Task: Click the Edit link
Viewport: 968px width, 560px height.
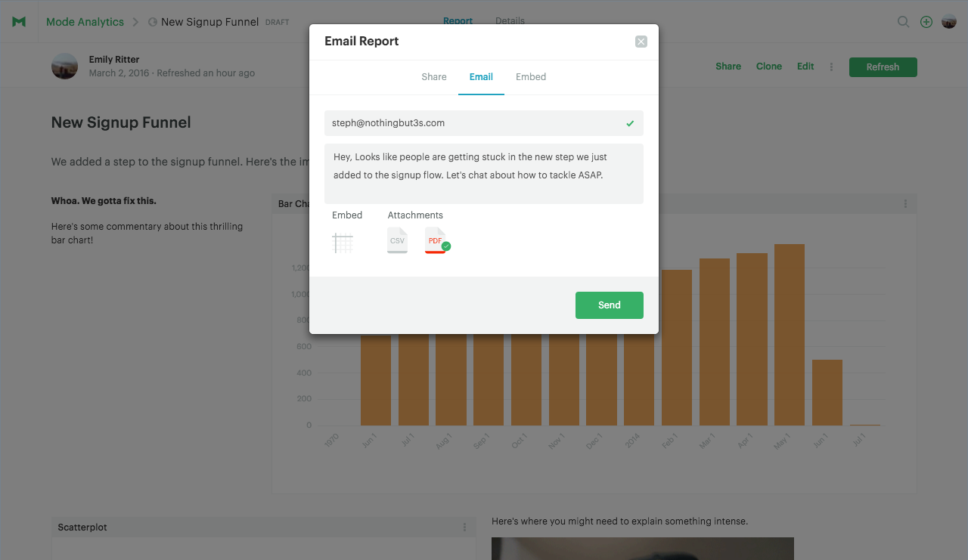Action: click(805, 67)
